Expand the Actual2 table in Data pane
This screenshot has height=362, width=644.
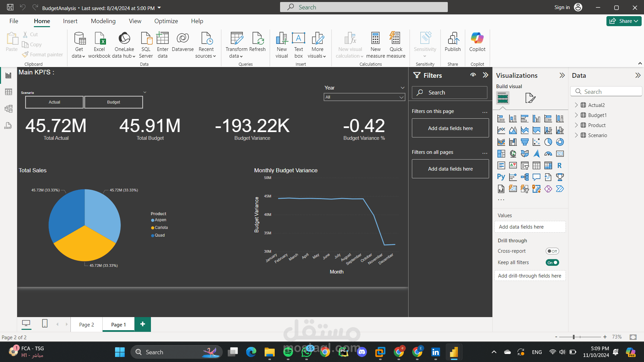pyautogui.click(x=576, y=105)
